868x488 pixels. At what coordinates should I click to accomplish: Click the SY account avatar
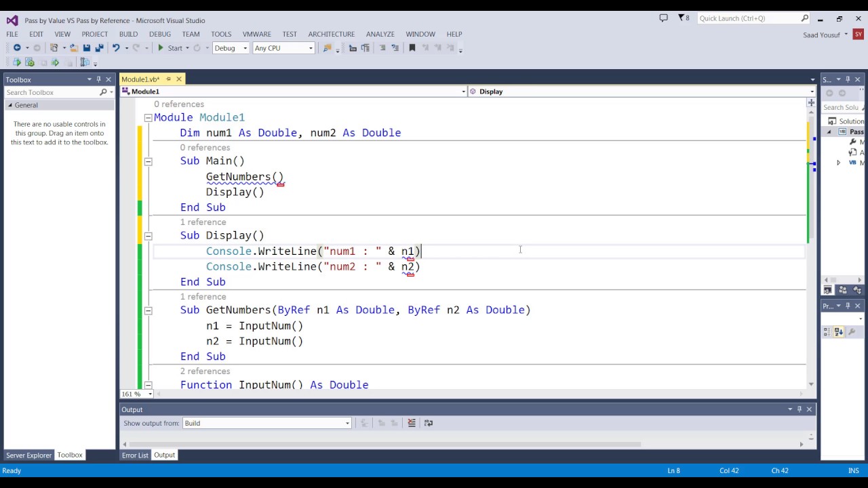pos(859,34)
